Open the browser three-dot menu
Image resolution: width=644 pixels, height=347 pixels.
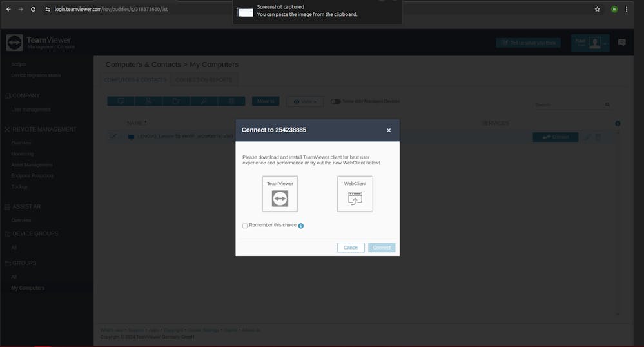pos(627,9)
